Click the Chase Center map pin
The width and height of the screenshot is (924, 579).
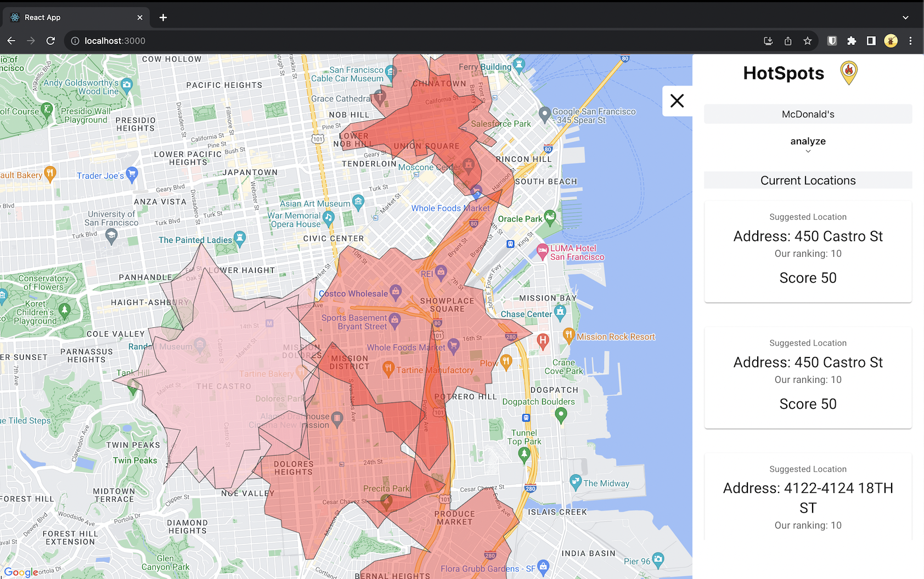pos(560,313)
